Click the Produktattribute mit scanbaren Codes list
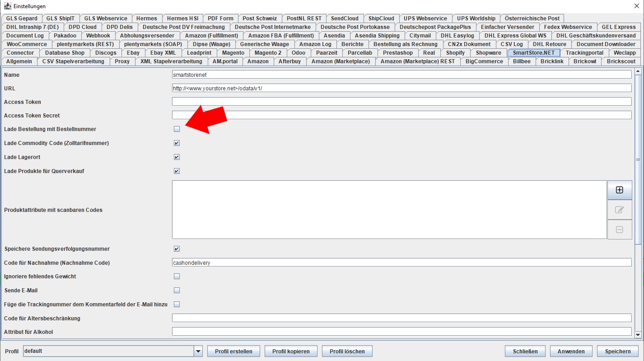 [x=389, y=210]
